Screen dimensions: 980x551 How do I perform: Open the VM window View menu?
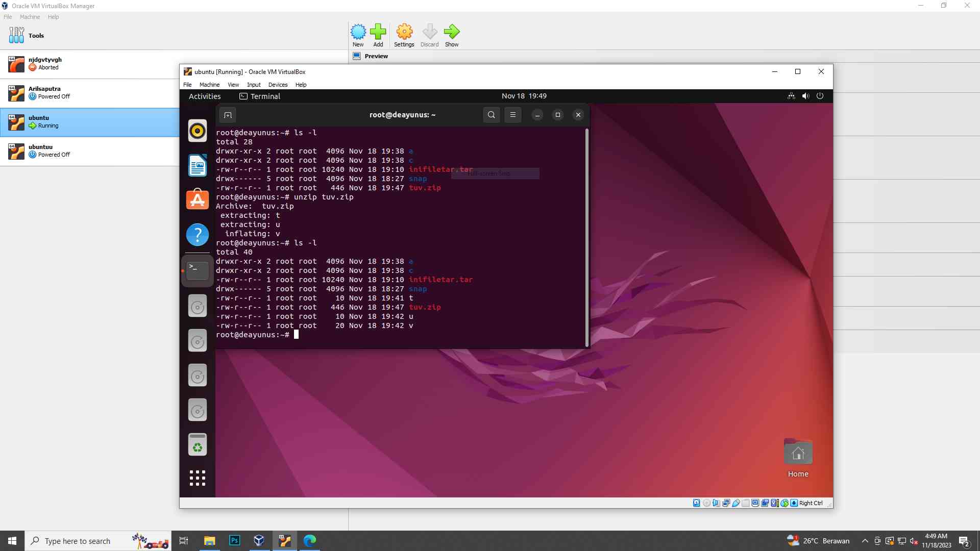point(233,85)
